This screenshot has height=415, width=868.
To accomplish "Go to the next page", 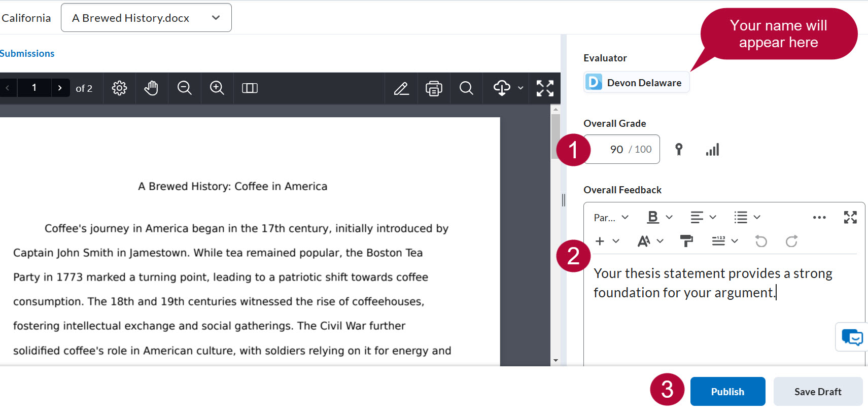I will point(60,88).
